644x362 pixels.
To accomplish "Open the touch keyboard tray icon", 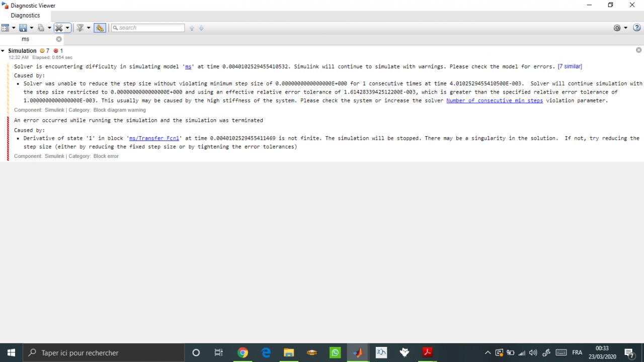I will click(561, 352).
